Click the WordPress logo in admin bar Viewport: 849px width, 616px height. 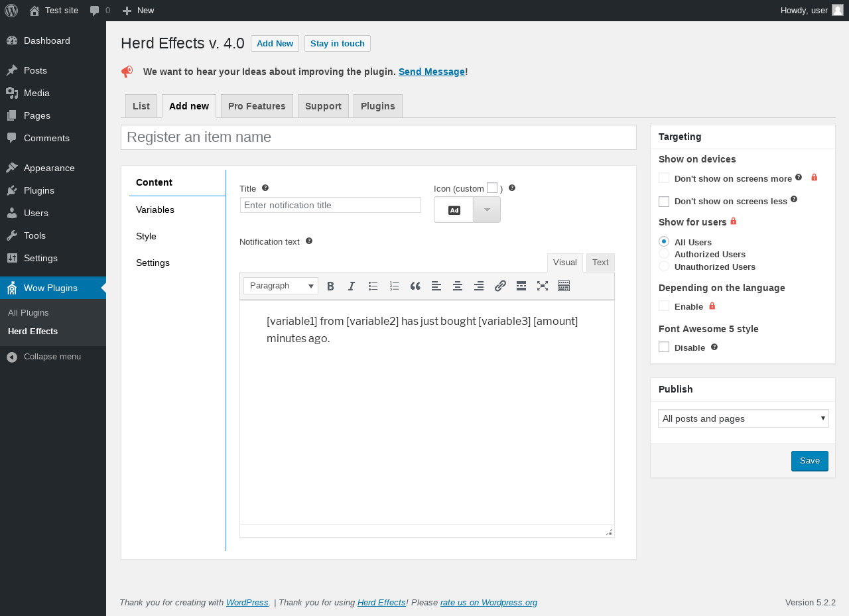pyautogui.click(x=11, y=11)
